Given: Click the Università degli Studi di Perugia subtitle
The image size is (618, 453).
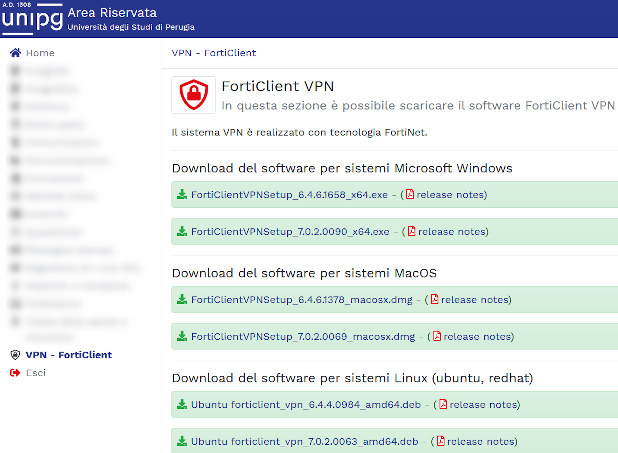Looking at the screenshot, I should 131,27.
